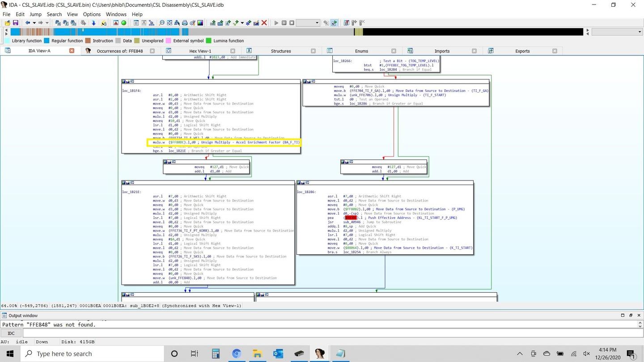Viewport: 644px width, 362px height.
Task: Click the Regular function color swatch
Action: coord(47,41)
